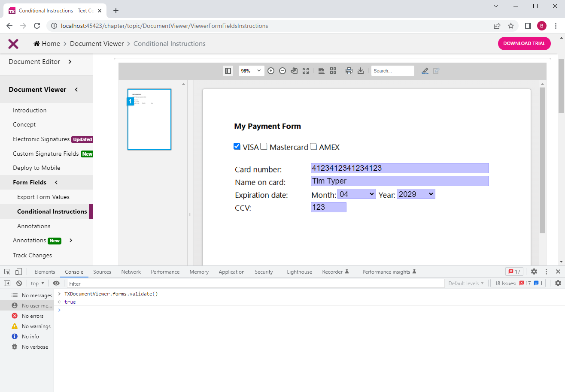Select the hand pan tool

294,71
